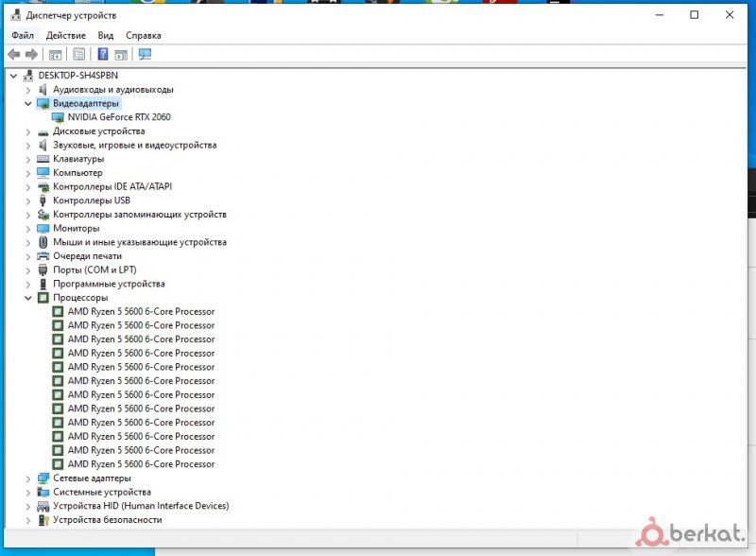Click the Диспетчер устройств title bar icon
The width and height of the screenshot is (756, 556).
pos(15,15)
